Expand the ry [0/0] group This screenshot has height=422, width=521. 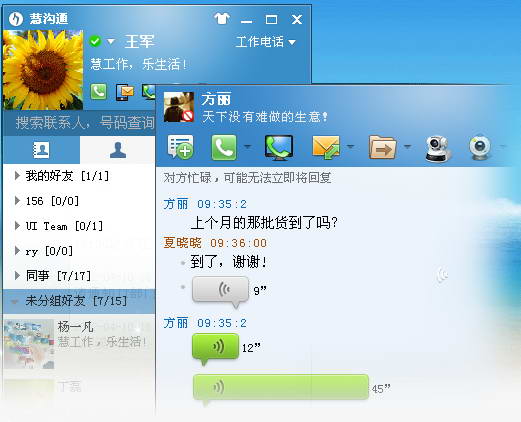79,251
